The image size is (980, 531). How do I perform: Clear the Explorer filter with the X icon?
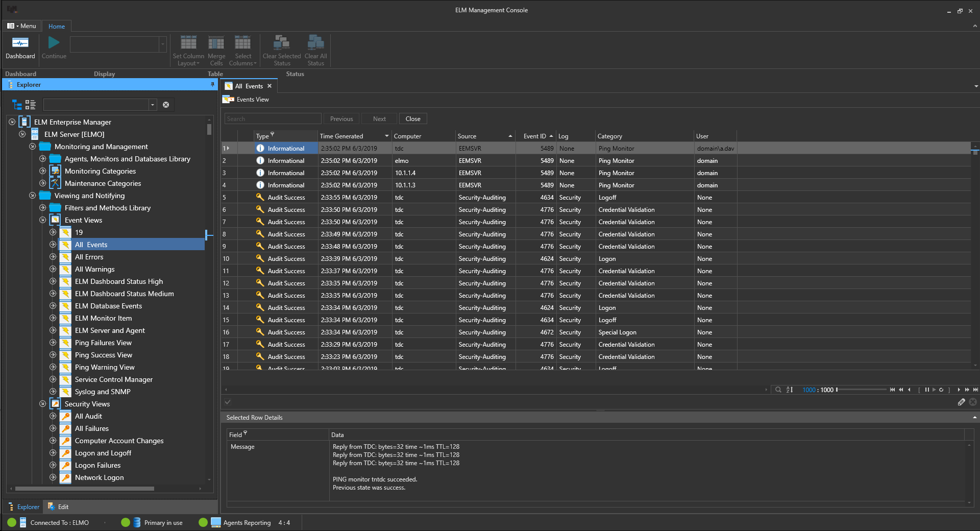coord(166,105)
